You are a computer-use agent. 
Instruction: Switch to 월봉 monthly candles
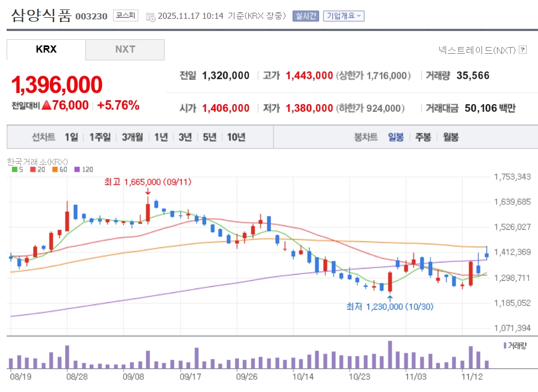tap(450, 137)
